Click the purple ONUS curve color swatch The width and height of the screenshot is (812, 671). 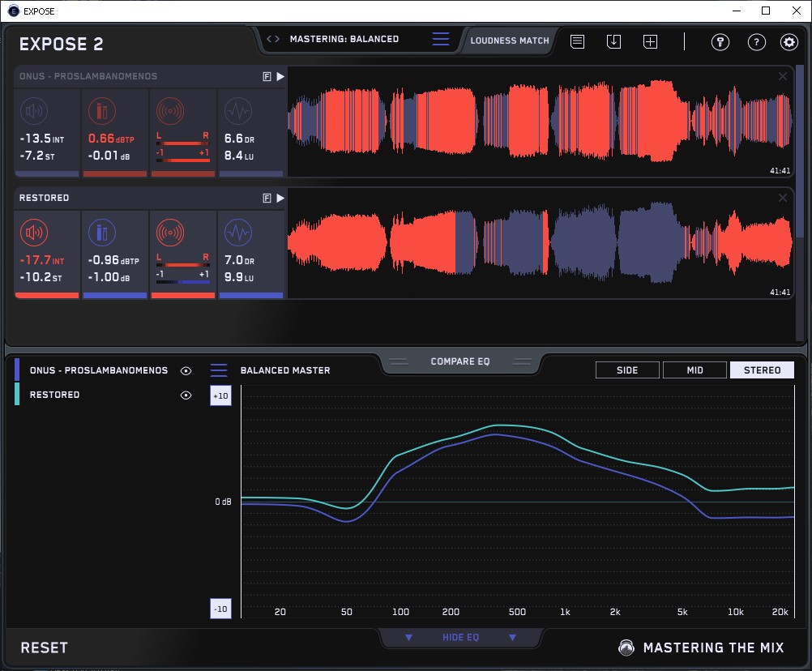point(17,370)
